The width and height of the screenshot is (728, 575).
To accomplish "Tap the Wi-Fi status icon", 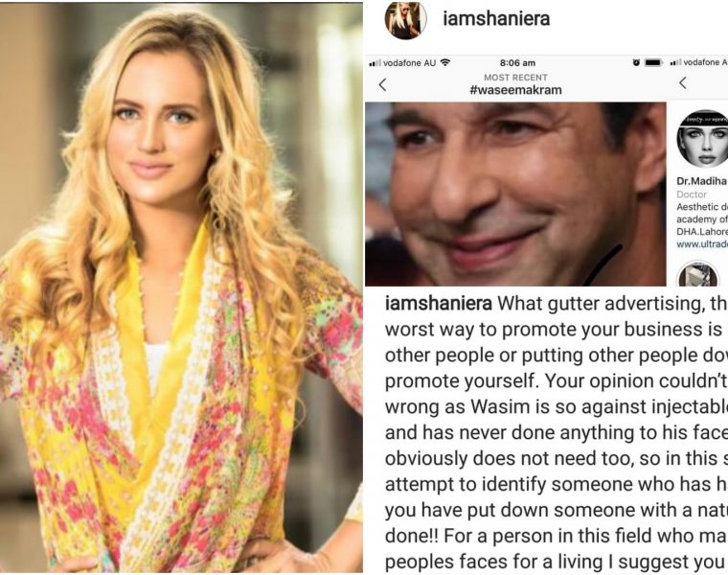I will point(445,62).
